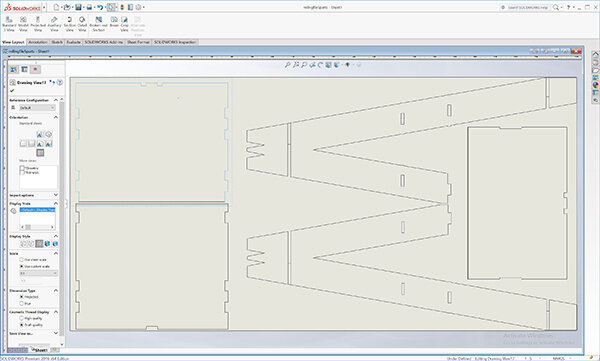The image size is (600, 361).
Task: Click the Display State list scrollbar
Action: [37, 227]
